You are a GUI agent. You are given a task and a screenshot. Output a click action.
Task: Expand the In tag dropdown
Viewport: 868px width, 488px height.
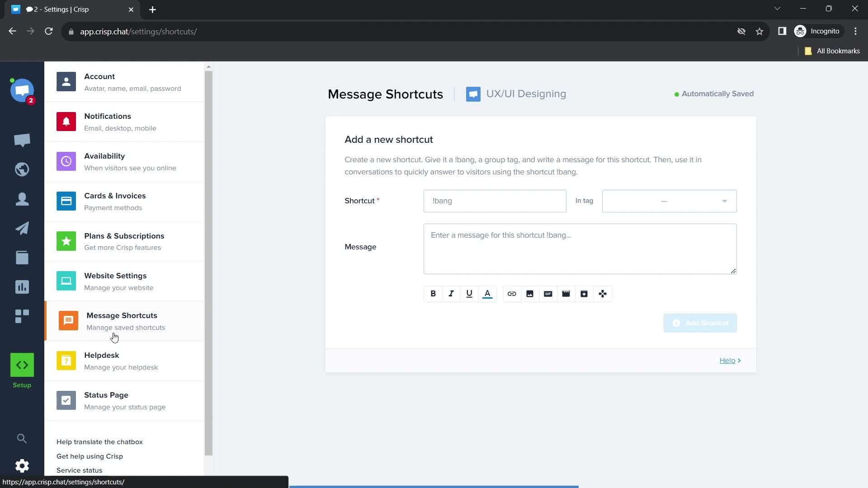669,201
